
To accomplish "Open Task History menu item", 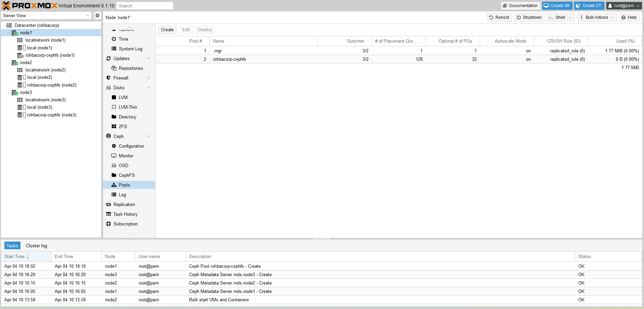I will pos(129,214).
